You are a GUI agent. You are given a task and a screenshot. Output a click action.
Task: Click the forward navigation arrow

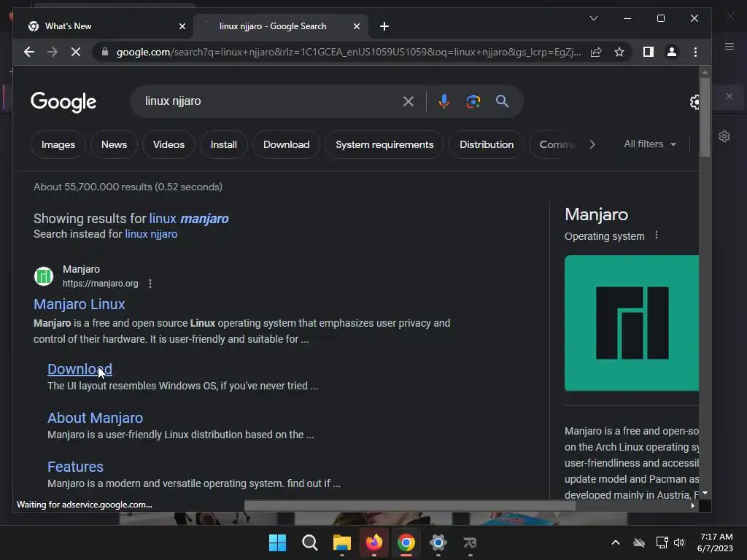pos(53,52)
